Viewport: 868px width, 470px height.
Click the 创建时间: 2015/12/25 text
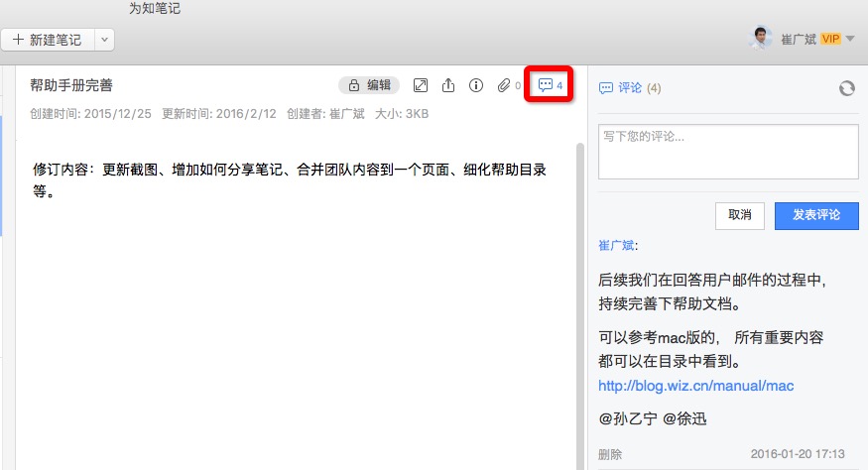[x=91, y=114]
